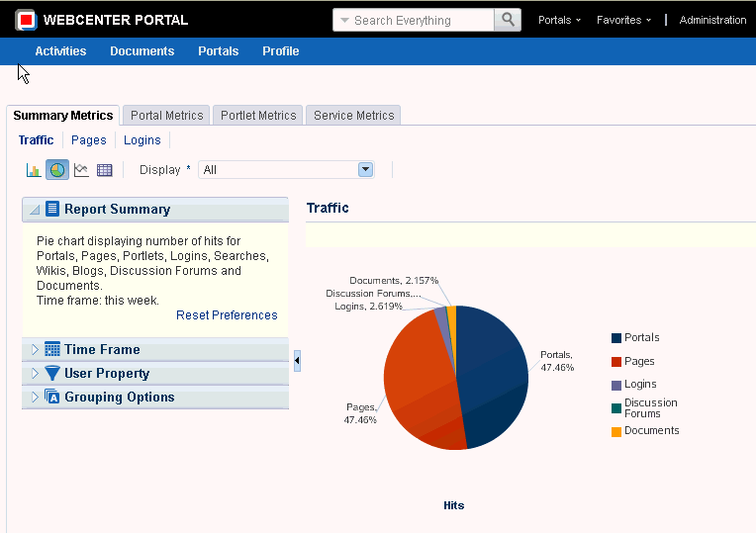Open the Activities page
The width and height of the screenshot is (756, 533).
click(60, 51)
